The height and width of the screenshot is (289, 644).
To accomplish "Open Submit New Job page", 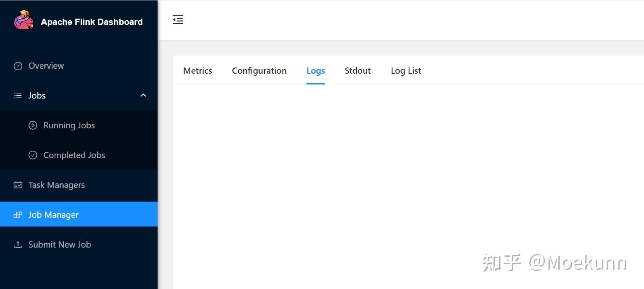I will tap(79, 245).
